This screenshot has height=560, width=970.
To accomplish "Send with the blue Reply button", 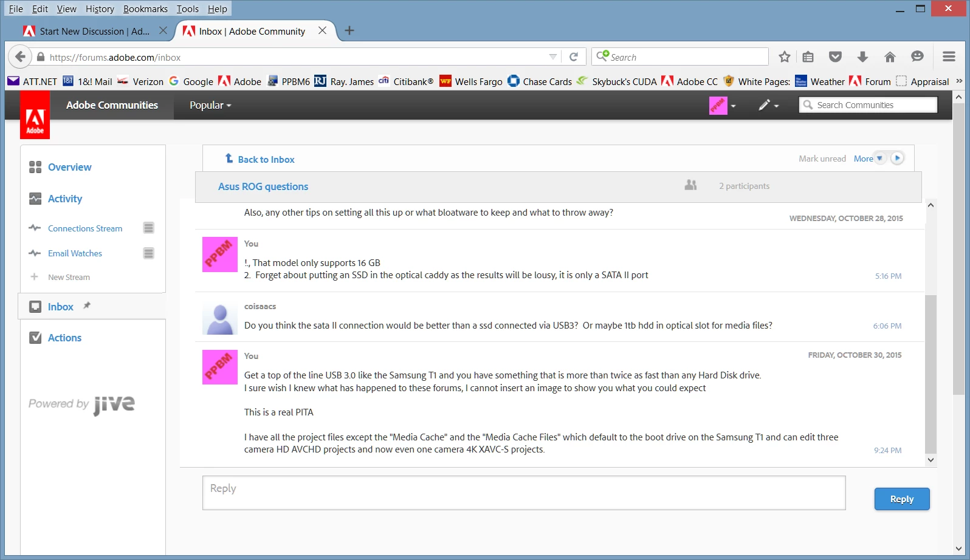I will click(x=902, y=499).
